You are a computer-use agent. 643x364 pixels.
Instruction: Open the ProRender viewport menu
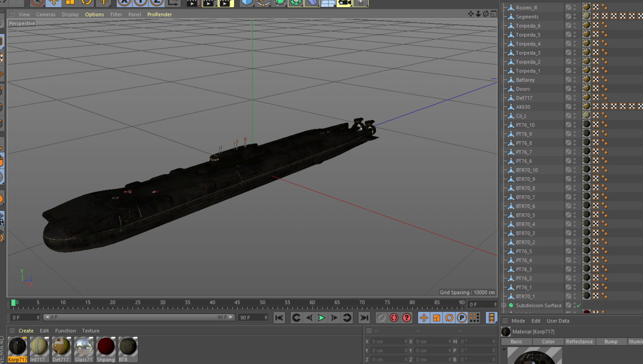[159, 14]
